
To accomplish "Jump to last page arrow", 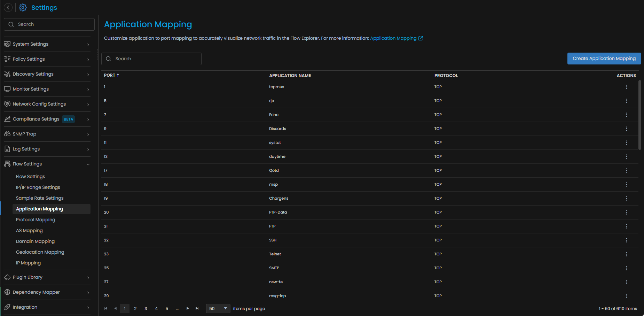I will [x=197, y=308].
